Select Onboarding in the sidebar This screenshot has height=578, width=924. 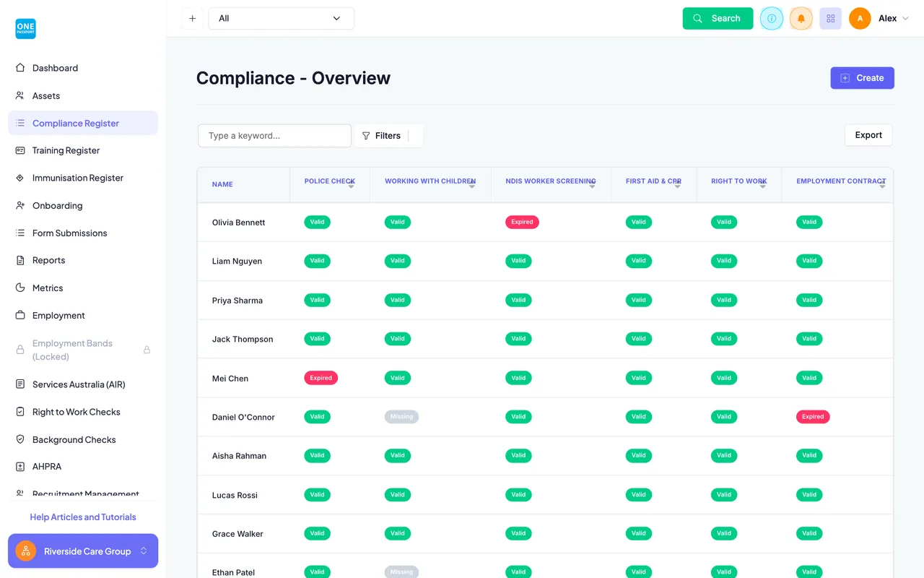pyautogui.click(x=83, y=205)
